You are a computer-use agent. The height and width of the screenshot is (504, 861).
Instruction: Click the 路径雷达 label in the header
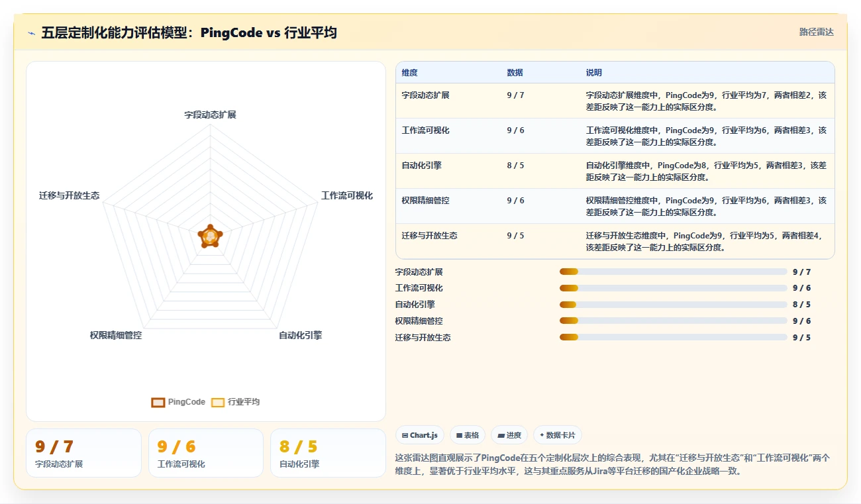point(816,32)
